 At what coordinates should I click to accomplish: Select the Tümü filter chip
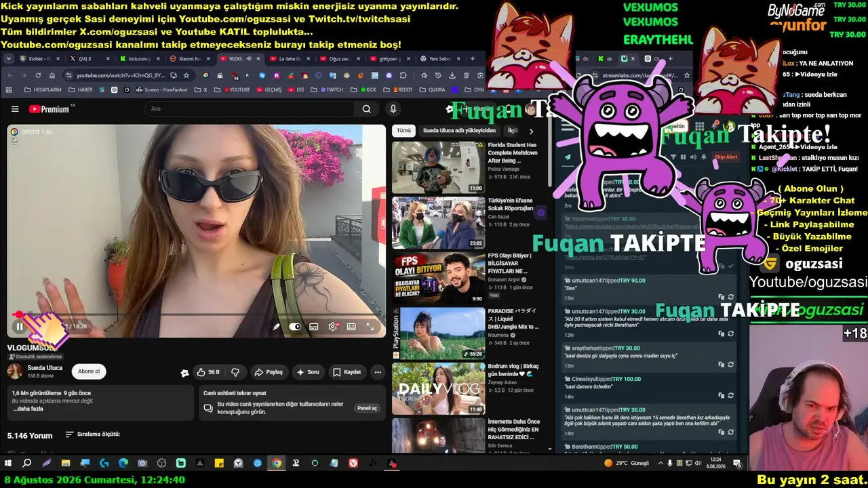pos(403,131)
